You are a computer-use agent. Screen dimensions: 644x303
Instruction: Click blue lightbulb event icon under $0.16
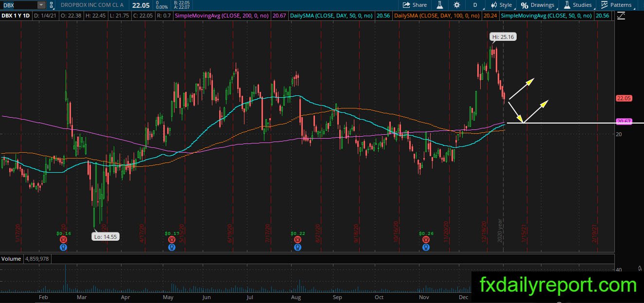point(64,247)
